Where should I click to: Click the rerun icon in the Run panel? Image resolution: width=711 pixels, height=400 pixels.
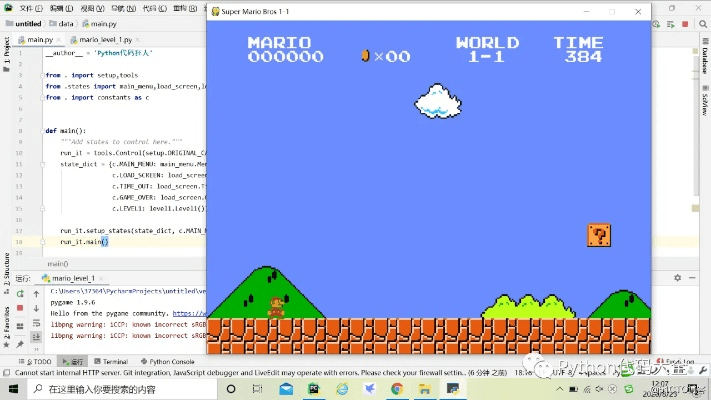point(20,294)
